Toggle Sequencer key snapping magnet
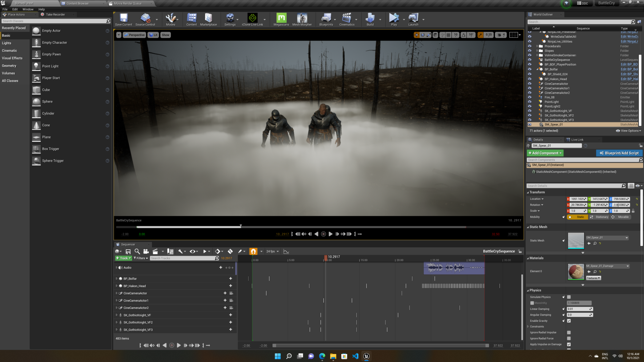This screenshot has height=362, width=644. pos(253,251)
